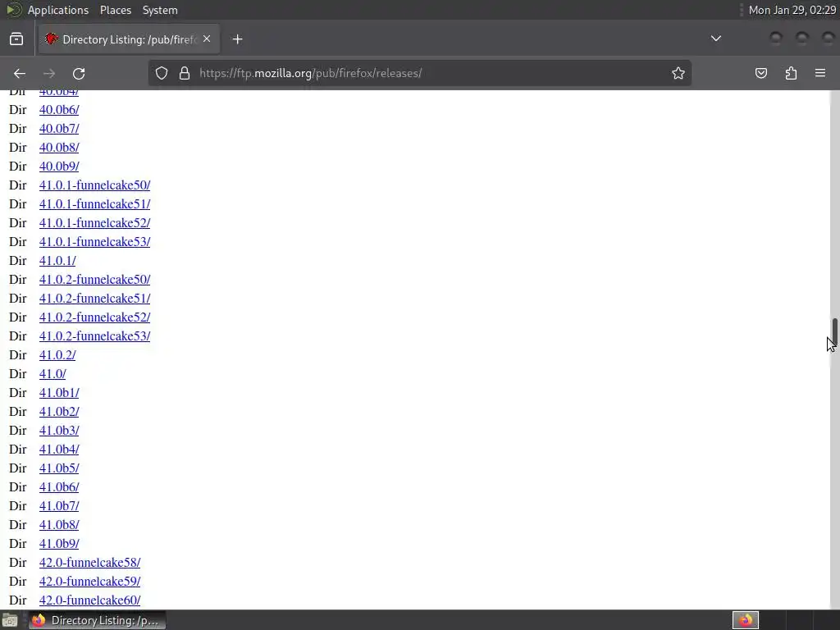This screenshot has height=630, width=840.
Task: Open the Save to Pocket icon
Action: 761,73
